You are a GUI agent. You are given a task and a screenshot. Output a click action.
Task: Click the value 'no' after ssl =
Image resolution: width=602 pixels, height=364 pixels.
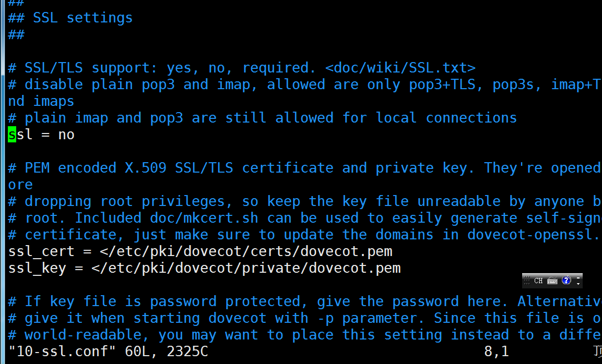point(66,135)
